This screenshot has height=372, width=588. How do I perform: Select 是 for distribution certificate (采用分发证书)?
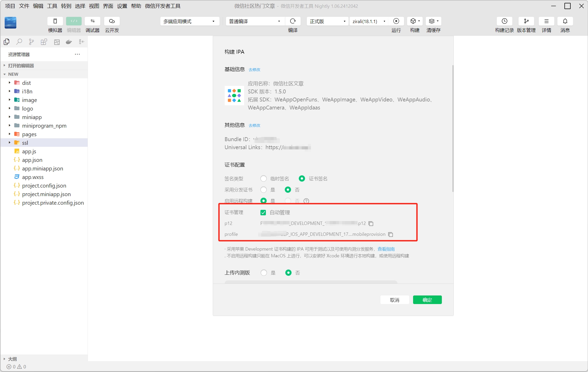(x=264, y=190)
